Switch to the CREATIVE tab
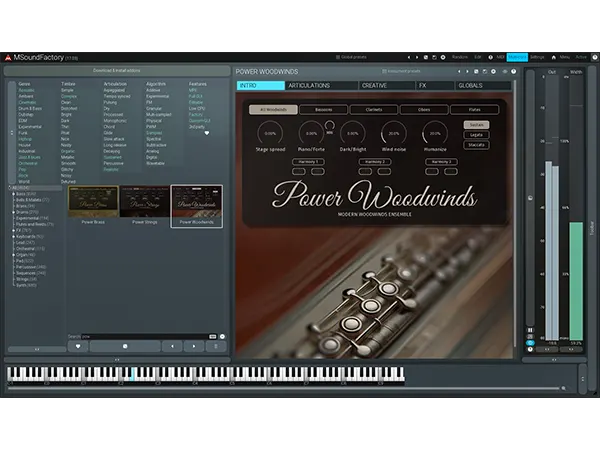This screenshot has height=450, width=600. pos(387,85)
